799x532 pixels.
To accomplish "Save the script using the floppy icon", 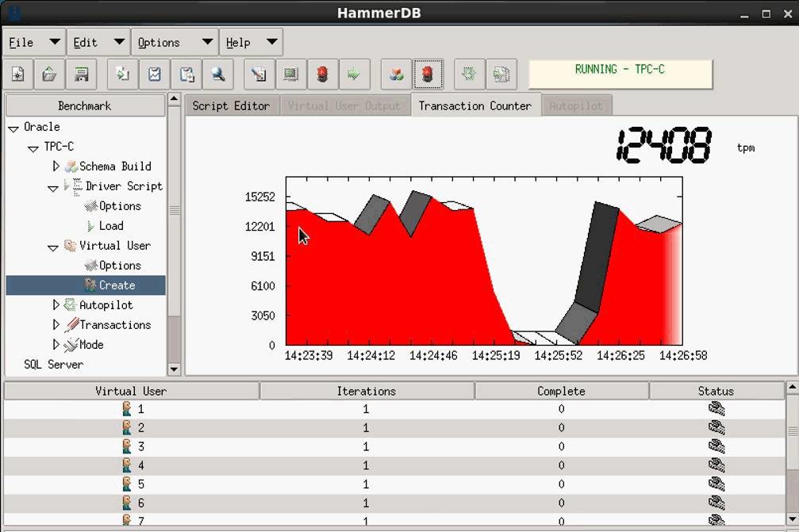I will pyautogui.click(x=81, y=75).
